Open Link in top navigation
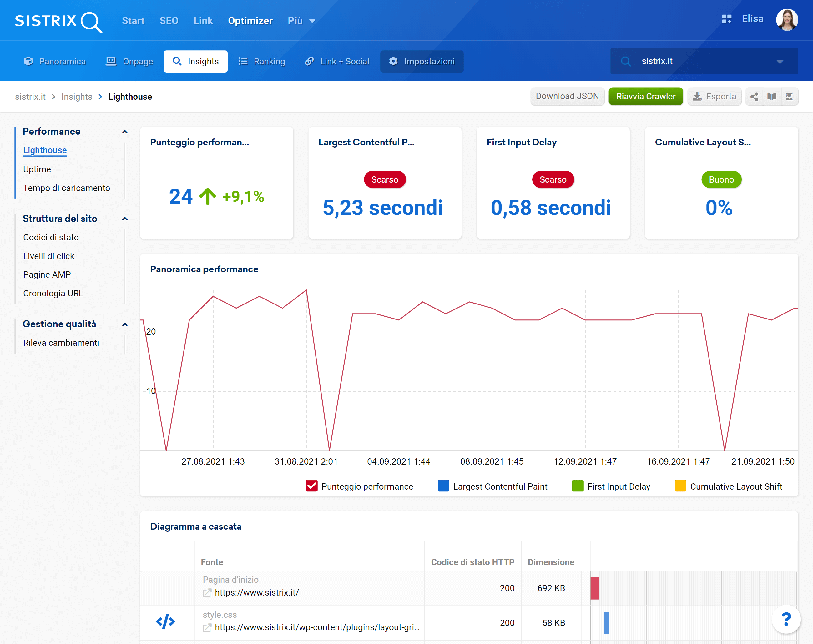 (x=203, y=21)
